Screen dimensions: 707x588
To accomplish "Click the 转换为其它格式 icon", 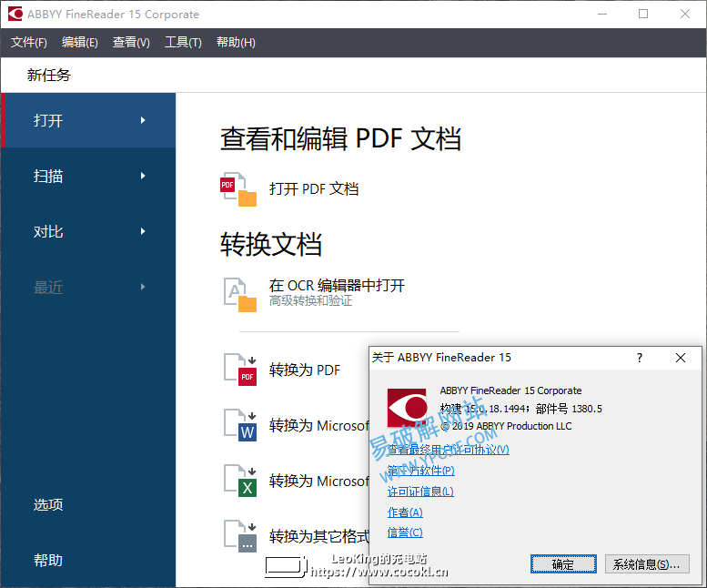I will coord(240,536).
